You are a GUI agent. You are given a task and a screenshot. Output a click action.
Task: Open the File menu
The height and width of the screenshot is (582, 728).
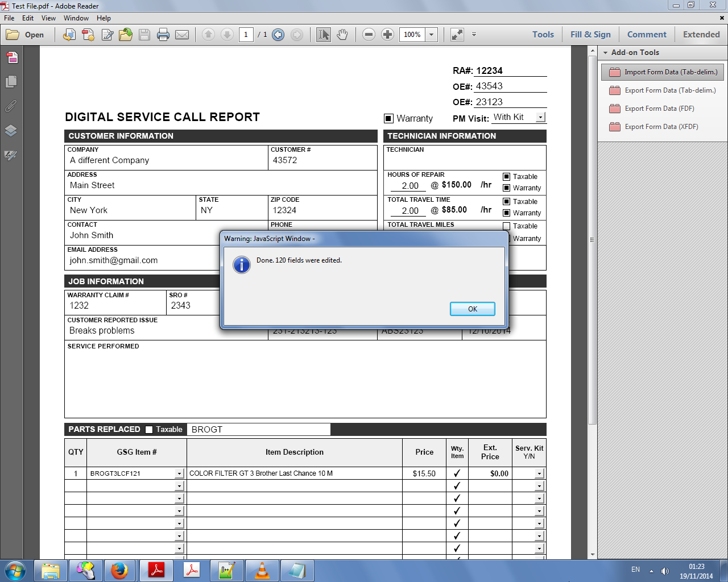pos(9,18)
